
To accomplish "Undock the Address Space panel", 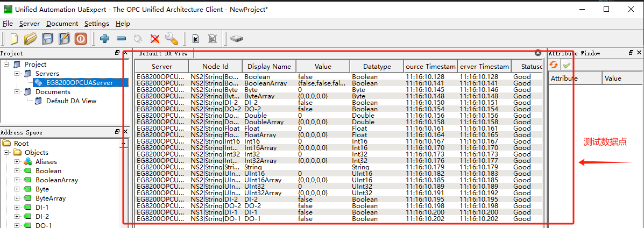I will tap(118, 132).
